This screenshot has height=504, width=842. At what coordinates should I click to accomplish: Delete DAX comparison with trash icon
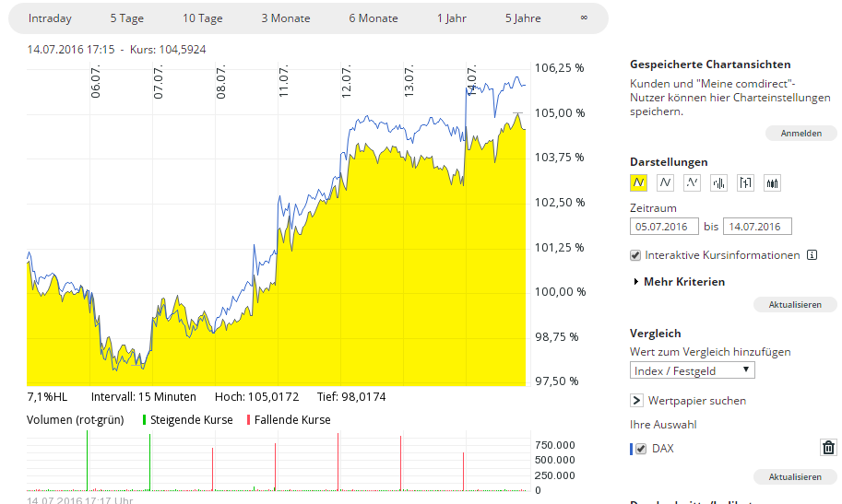point(828,447)
